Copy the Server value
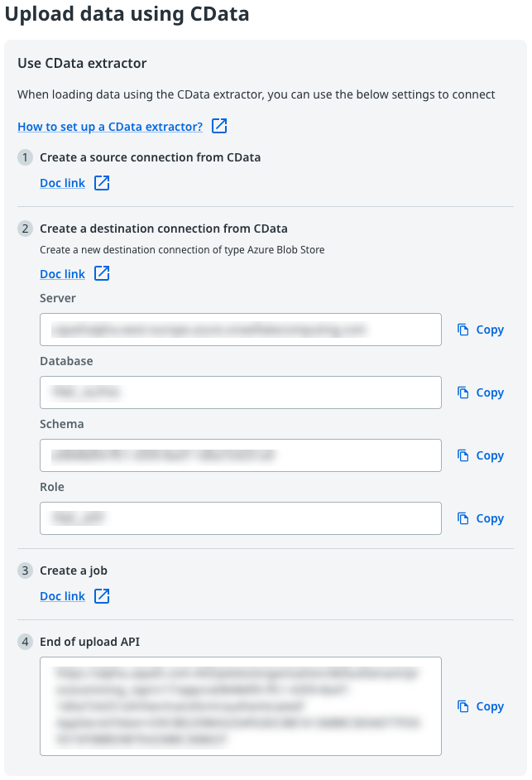Image resolution: width=532 pixels, height=780 pixels. (480, 330)
